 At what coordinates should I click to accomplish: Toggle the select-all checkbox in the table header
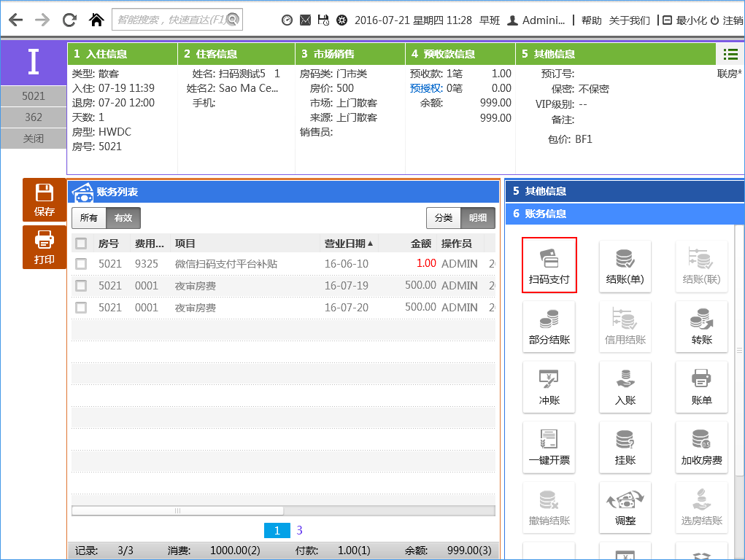(81, 244)
